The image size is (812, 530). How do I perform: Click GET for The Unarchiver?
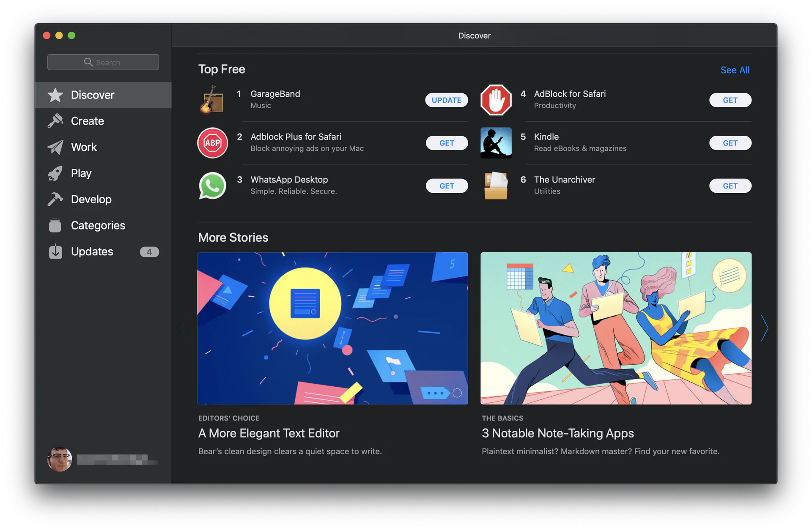(x=730, y=186)
